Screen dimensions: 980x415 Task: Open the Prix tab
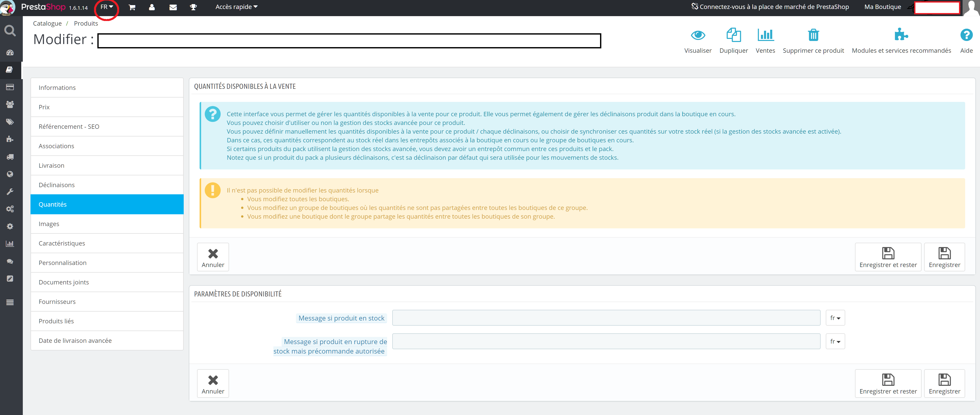pyautogui.click(x=107, y=107)
